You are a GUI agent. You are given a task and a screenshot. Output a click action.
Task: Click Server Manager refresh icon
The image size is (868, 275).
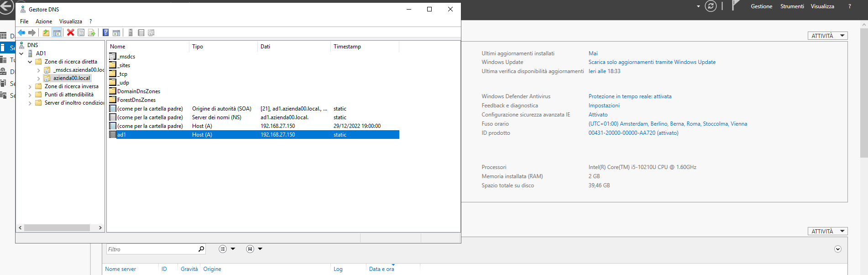pyautogui.click(x=711, y=6)
